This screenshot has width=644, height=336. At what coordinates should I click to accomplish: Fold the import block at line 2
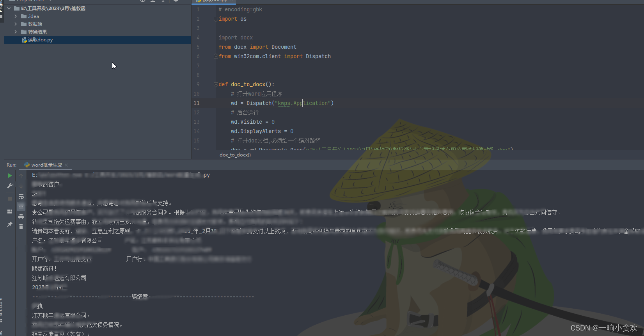[x=216, y=19]
